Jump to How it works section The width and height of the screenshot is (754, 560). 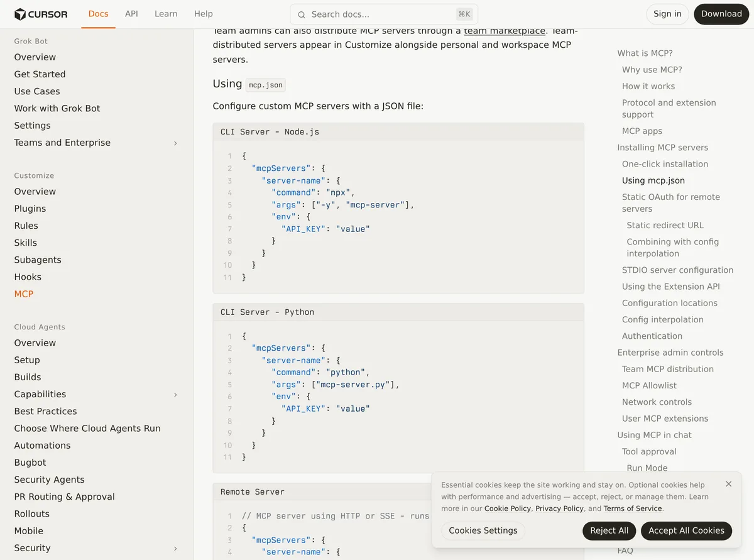pos(648,86)
